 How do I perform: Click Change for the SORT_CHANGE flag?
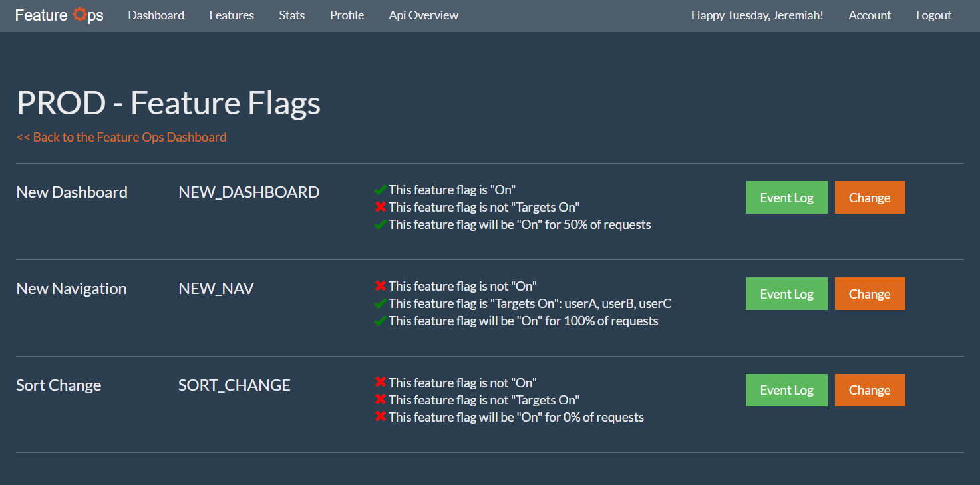tap(870, 390)
